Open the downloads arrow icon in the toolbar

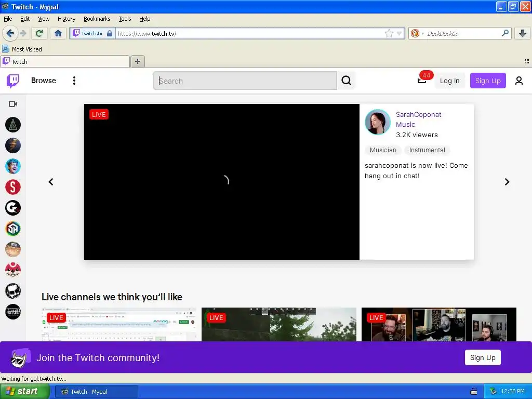523,33
